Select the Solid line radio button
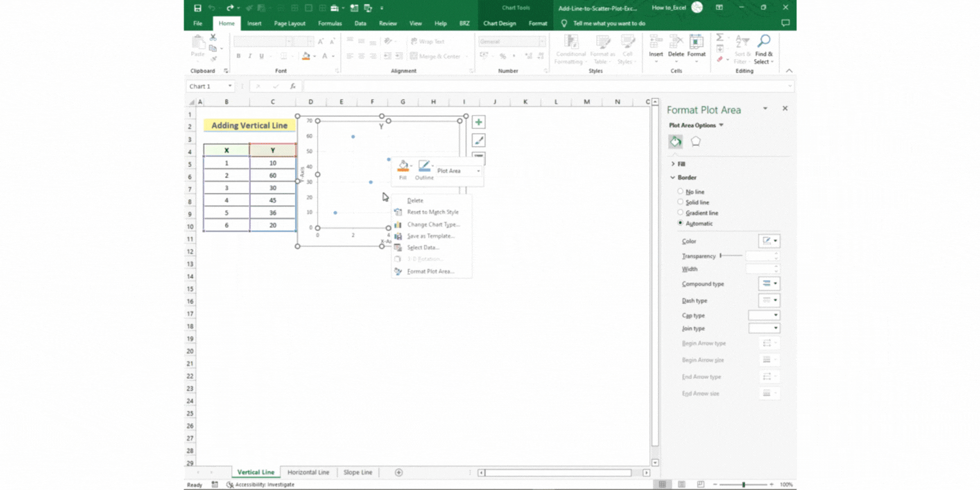This screenshot has height=490, width=980. click(680, 202)
